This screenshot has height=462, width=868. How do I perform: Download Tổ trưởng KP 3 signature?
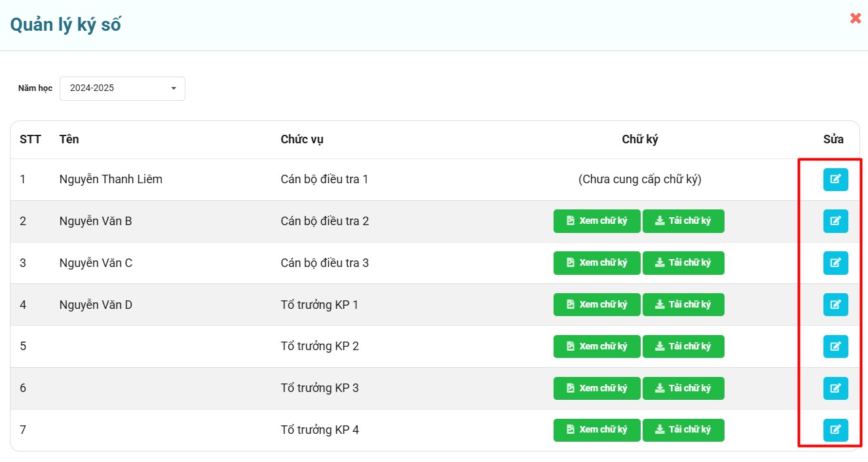pos(683,388)
